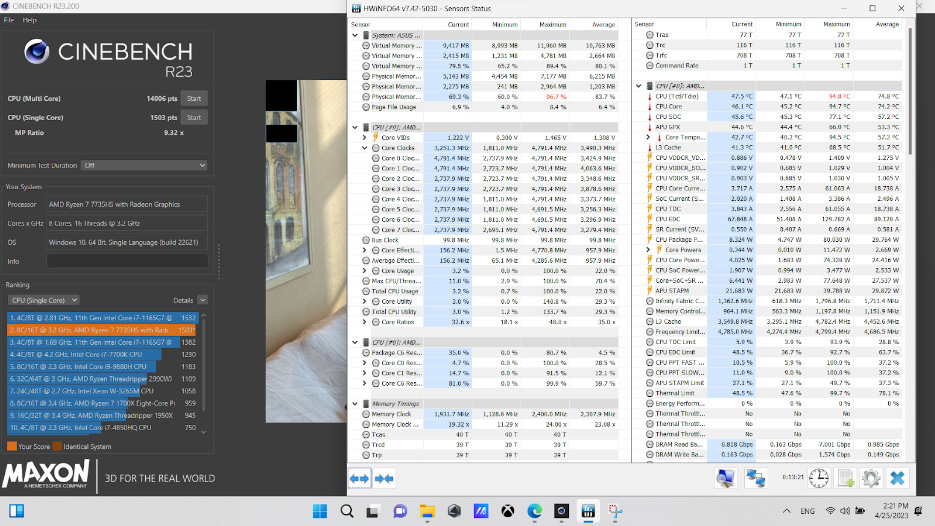Open Windows Start menu

coord(320,511)
